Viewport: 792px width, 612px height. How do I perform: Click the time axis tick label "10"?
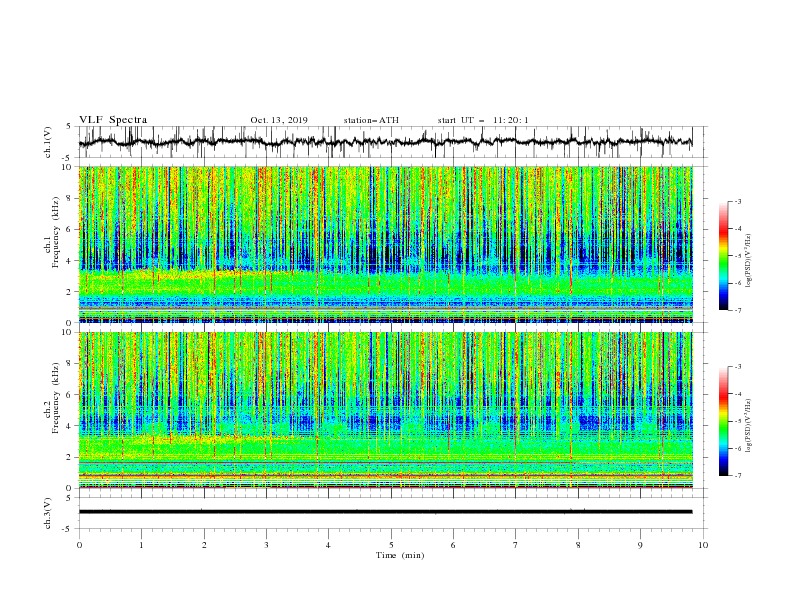pos(703,545)
